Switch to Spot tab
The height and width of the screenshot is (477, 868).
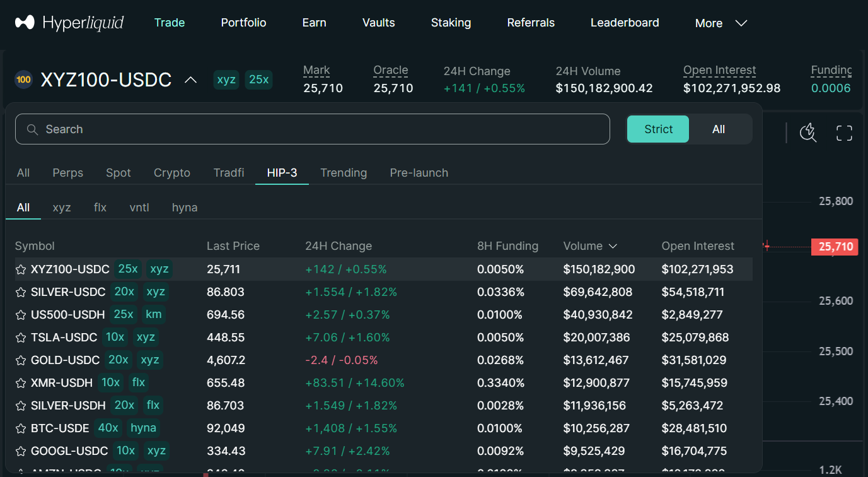pos(119,173)
